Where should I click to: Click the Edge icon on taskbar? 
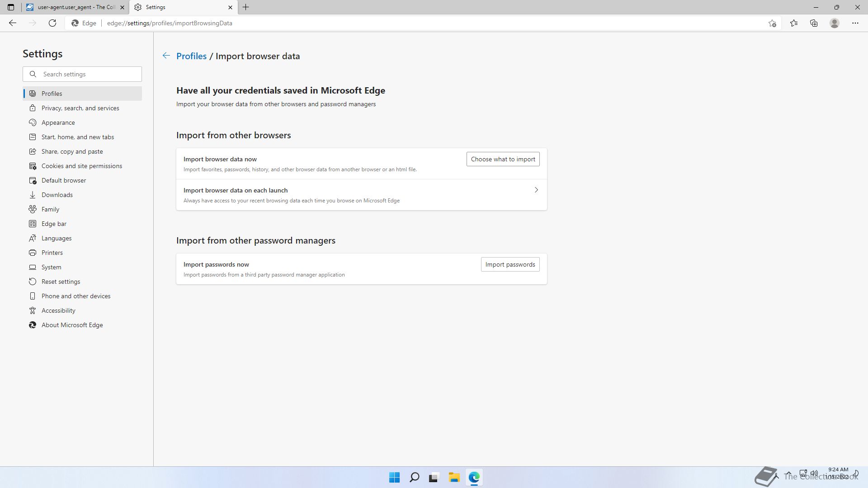click(474, 477)
